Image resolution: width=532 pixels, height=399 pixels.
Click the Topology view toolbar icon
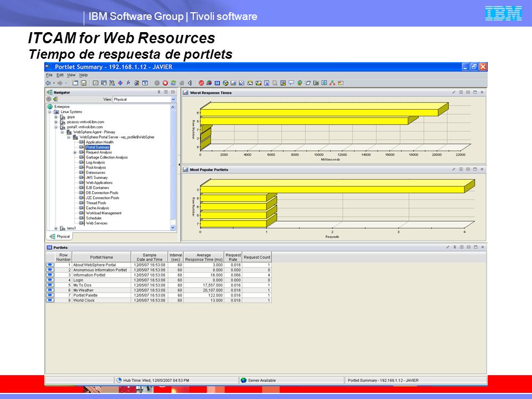332,83
